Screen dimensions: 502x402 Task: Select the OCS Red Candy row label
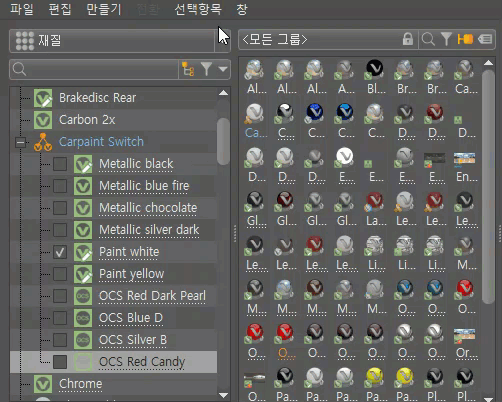142,362
